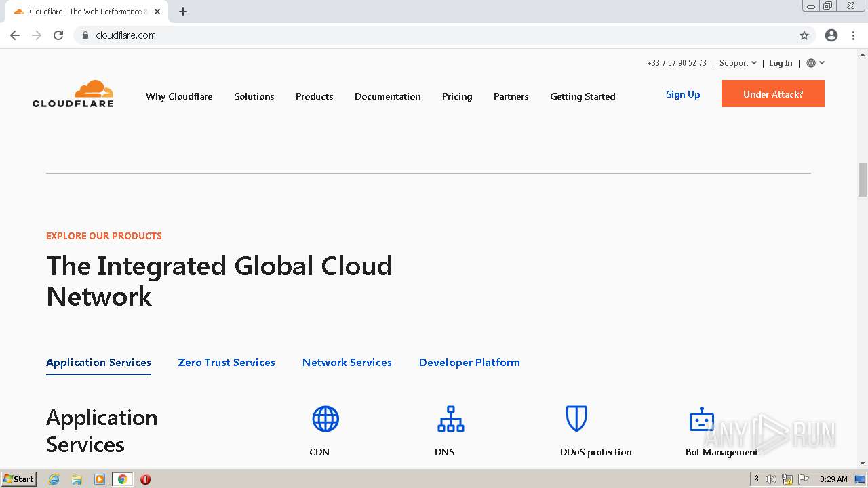Open the Documentation menu
868x488 pixels.
(x=388, y=96)
